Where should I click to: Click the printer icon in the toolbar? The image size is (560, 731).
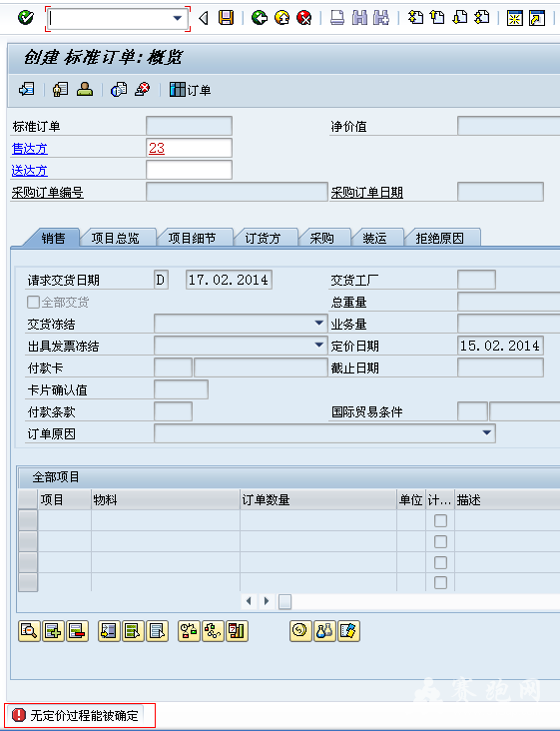pyautogui.click(x=337, y=18)
